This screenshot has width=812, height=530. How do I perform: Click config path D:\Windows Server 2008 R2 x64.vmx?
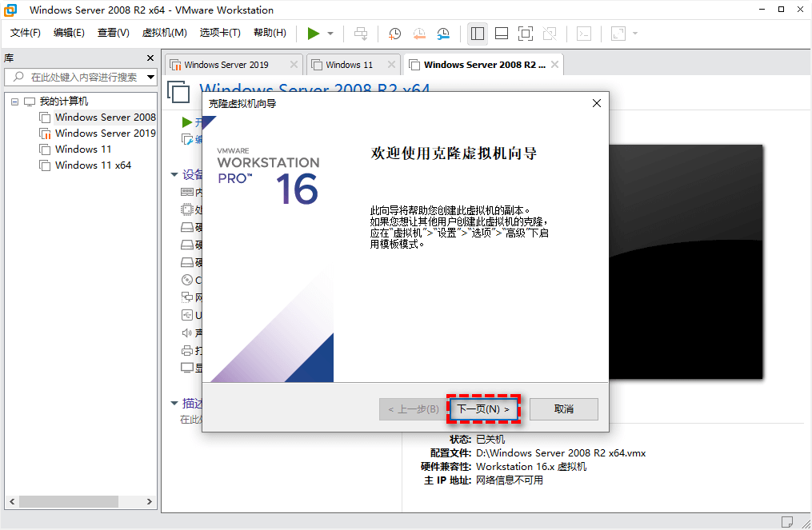coord(561,453)
